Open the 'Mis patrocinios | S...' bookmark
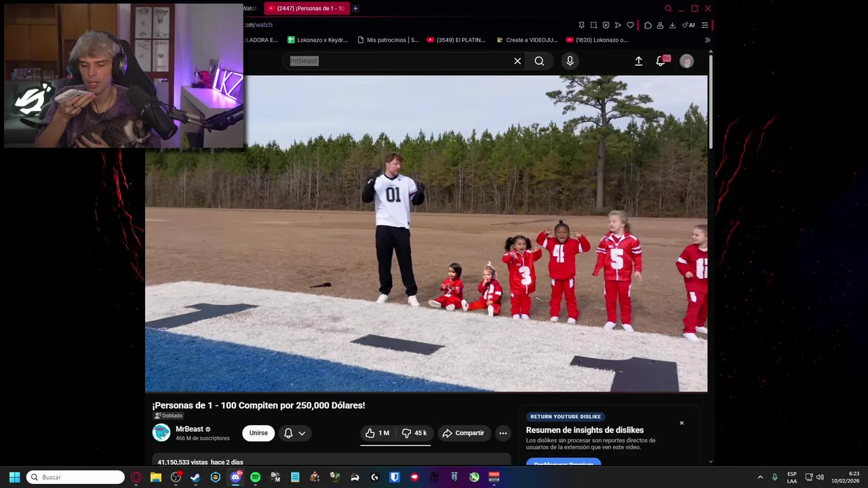The image size is (868, 488). pyautogui.click(x=388, y=40)
